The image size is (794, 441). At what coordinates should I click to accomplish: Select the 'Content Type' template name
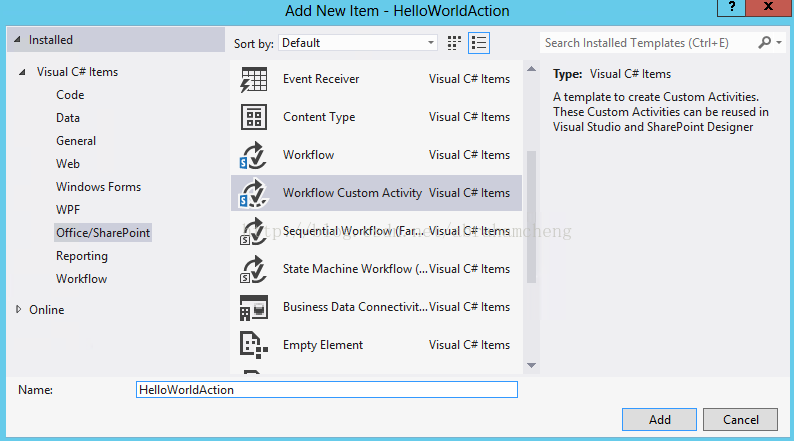click(x=319, y=117)
